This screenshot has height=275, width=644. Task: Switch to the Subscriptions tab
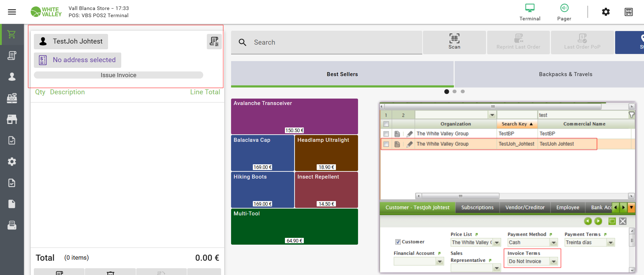pyautogui.click(x=477, y=207)
